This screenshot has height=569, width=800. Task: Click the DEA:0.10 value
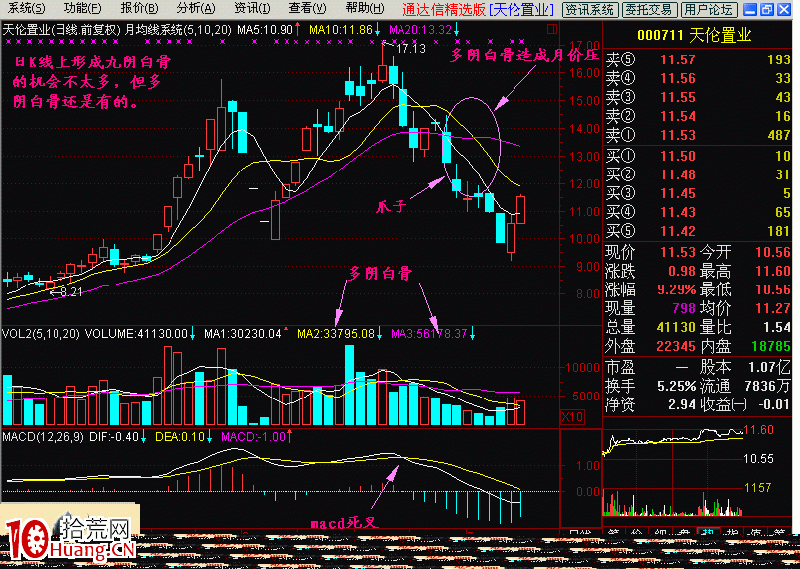point(180,437)
